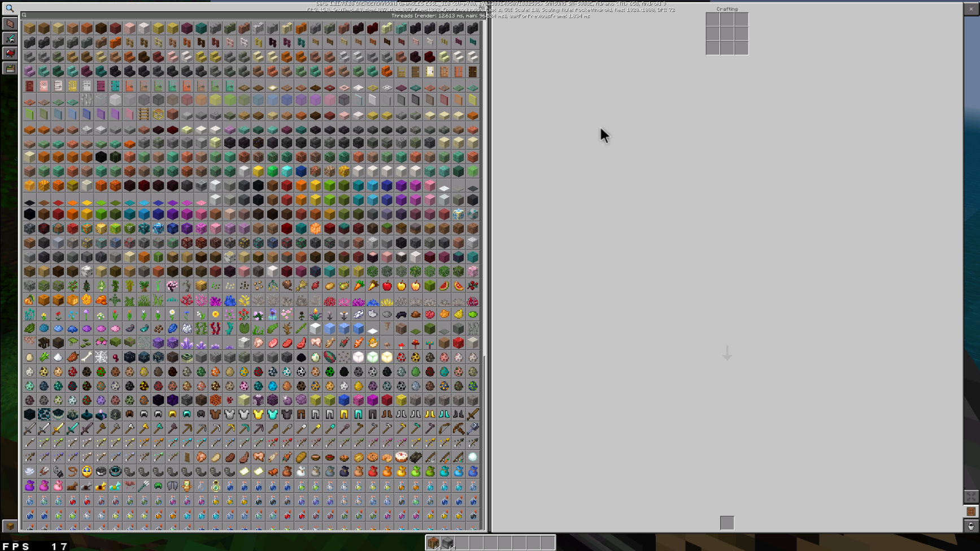The height and width of the screenshot is (551, 980).
Task: Pick the cyan warped door
Action: point(115,86)
